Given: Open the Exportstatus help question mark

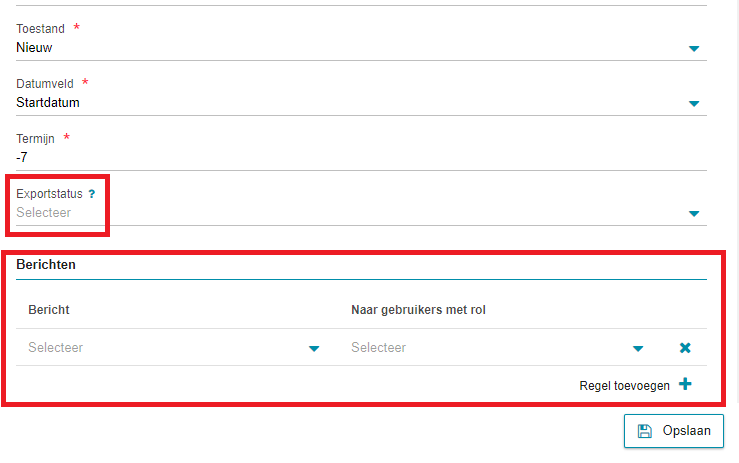Looking at the screenshot, I should (92, 194).
